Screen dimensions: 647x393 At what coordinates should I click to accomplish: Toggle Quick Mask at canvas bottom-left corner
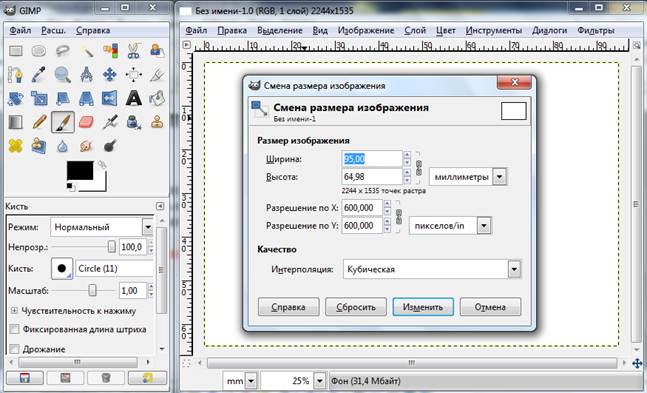187,363
